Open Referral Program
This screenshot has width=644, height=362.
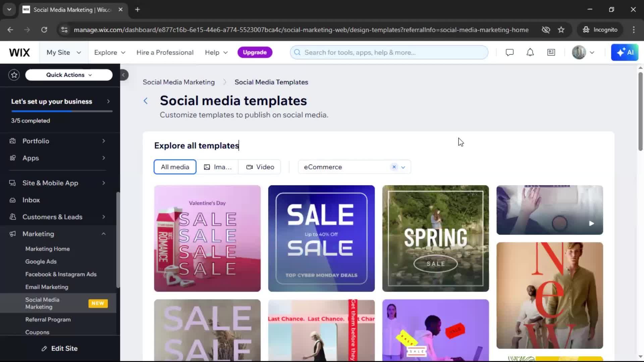click(48, 319)
